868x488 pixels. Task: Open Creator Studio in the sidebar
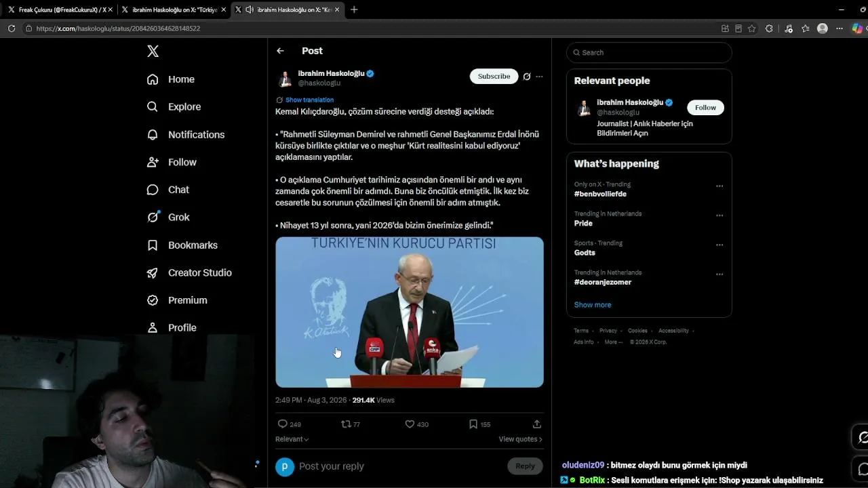189,272
